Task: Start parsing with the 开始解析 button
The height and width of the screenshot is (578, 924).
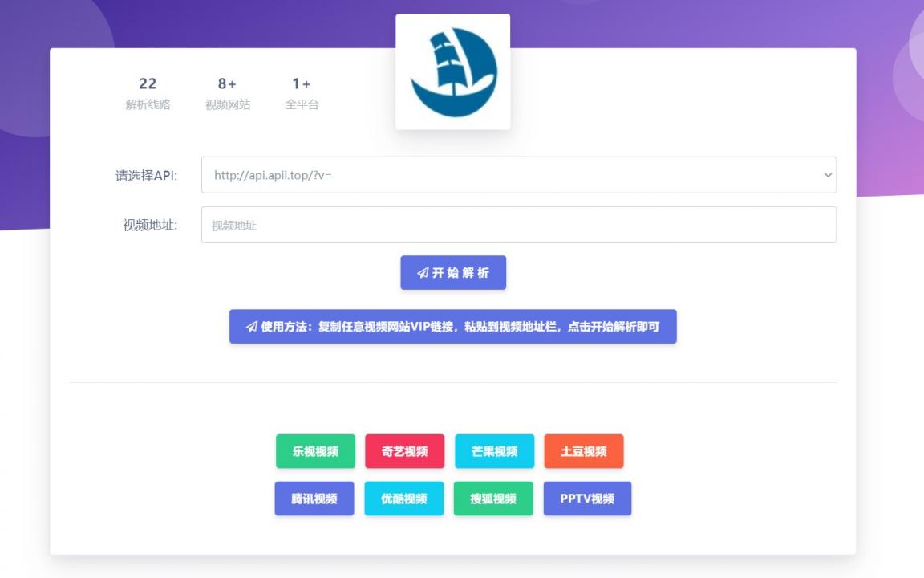Action: click(453, 272)
